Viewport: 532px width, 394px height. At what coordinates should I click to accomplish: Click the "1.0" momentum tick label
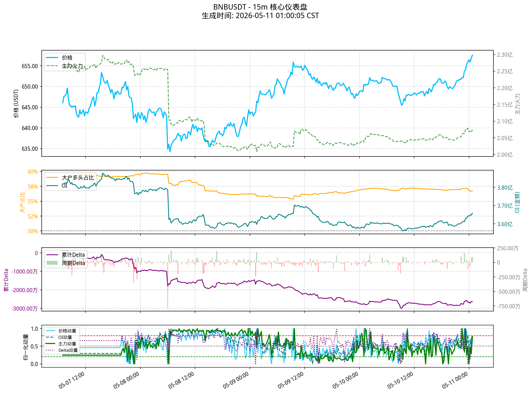tap(34, 329)
